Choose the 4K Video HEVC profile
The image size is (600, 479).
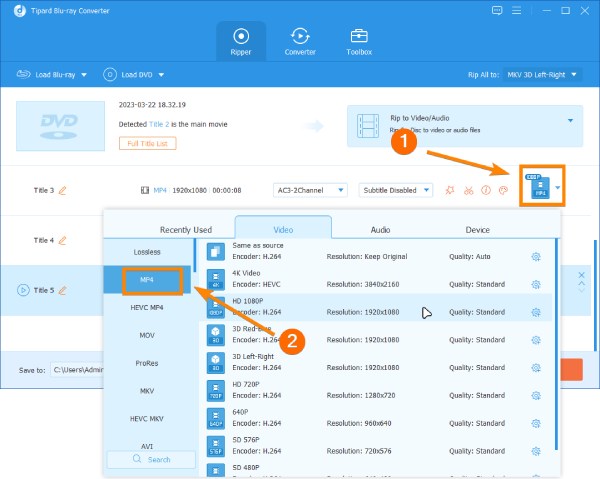[376, 280]
